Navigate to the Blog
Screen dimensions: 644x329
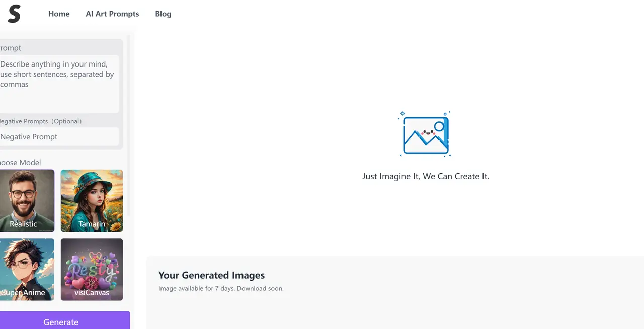(x=163, y=14)
